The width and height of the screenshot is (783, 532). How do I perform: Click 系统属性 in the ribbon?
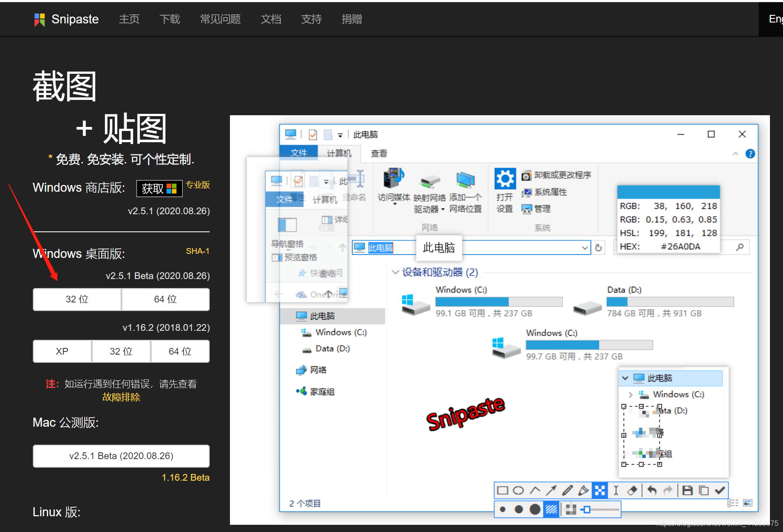coord(544,192)
